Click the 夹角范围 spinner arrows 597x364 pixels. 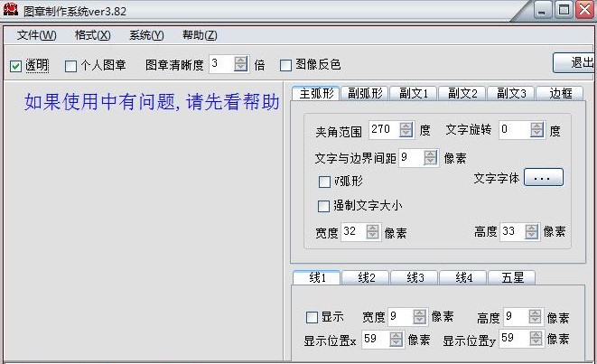(x=406, y=130)
